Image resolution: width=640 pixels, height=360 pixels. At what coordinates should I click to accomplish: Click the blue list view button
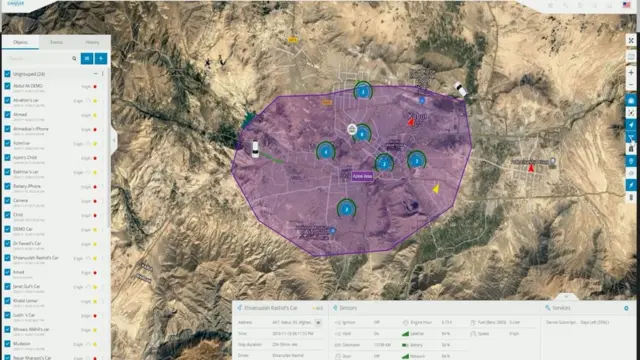87,58
